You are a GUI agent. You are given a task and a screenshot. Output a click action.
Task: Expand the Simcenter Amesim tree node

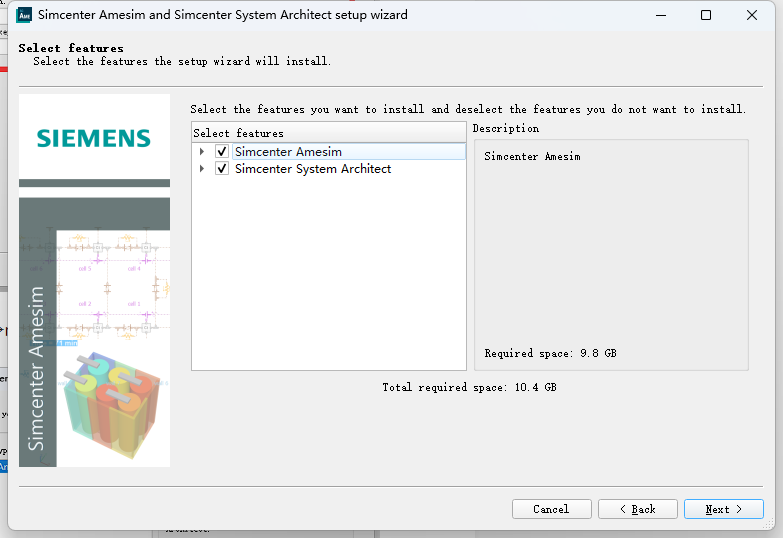202,151
